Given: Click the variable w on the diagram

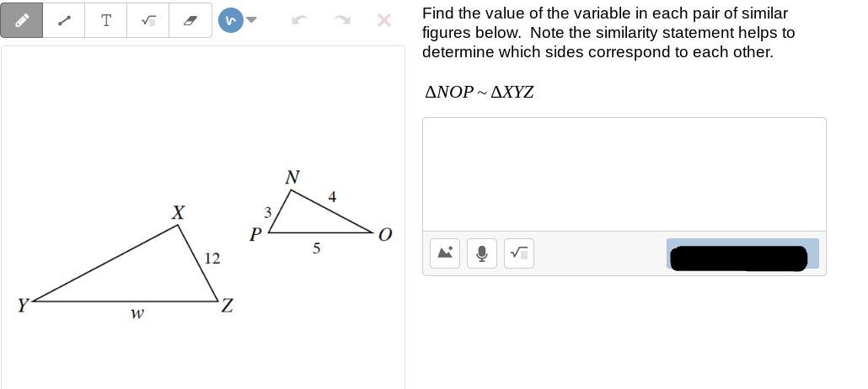Looking at the screenshot, I should pyautogui.click(x=137, y=314).
